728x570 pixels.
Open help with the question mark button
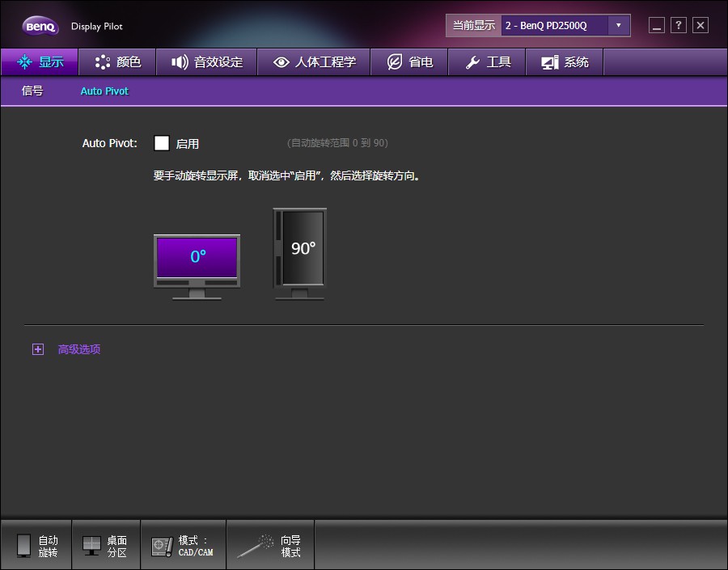[x=679, y=25]
